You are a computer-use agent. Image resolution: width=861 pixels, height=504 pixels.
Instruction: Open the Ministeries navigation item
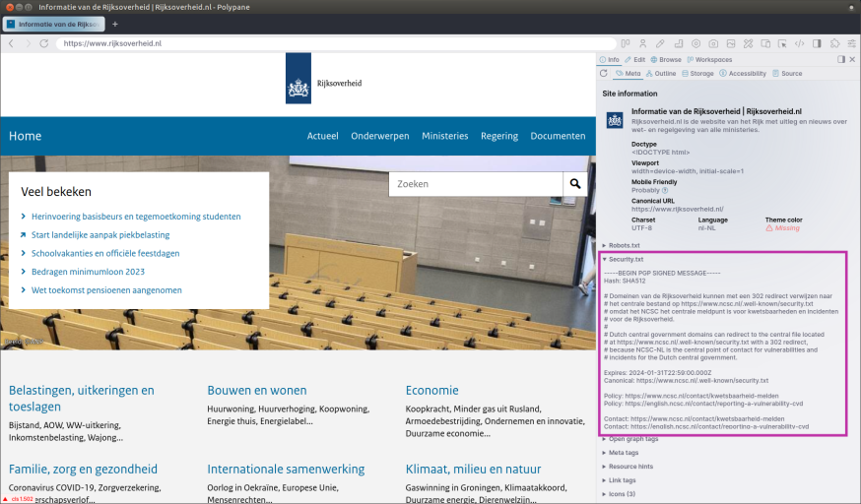click(444, 136)
